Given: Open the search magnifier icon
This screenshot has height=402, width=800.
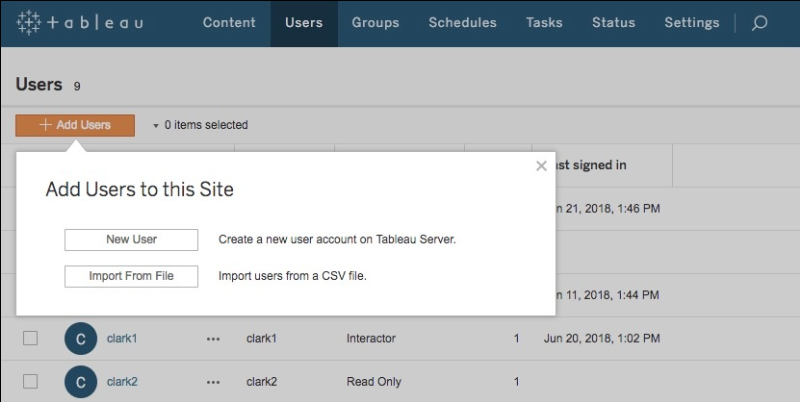Looking at the screenshot, I should (759, 23).
